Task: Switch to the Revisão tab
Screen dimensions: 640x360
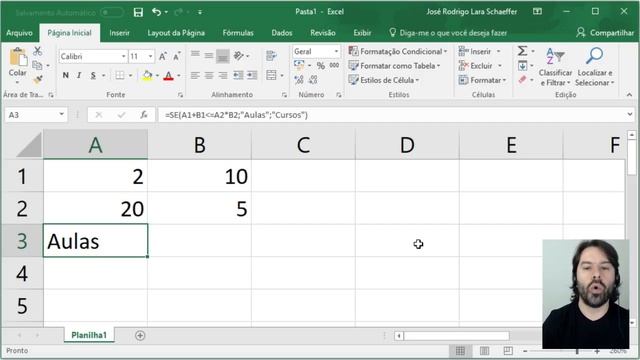Action: (x=322, y=33)
